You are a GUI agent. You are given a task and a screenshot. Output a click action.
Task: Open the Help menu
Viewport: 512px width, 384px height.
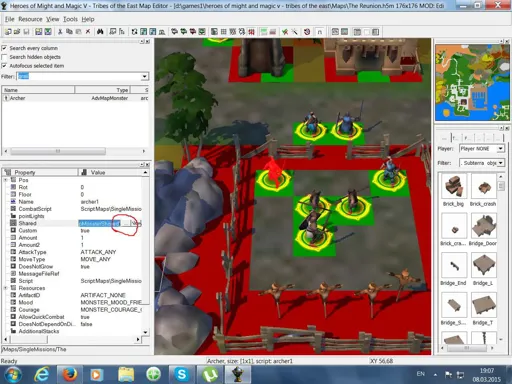88,19
